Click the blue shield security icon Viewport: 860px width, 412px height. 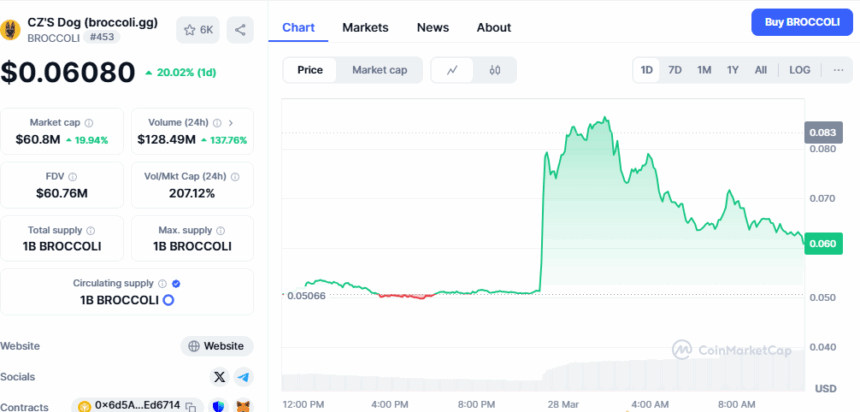pos(219,407)
